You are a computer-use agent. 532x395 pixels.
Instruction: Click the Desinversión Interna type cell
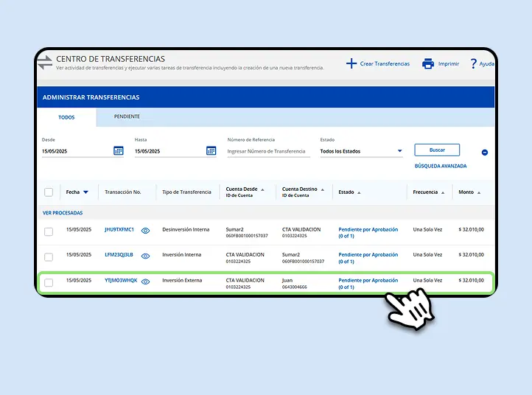coord(186,229)
